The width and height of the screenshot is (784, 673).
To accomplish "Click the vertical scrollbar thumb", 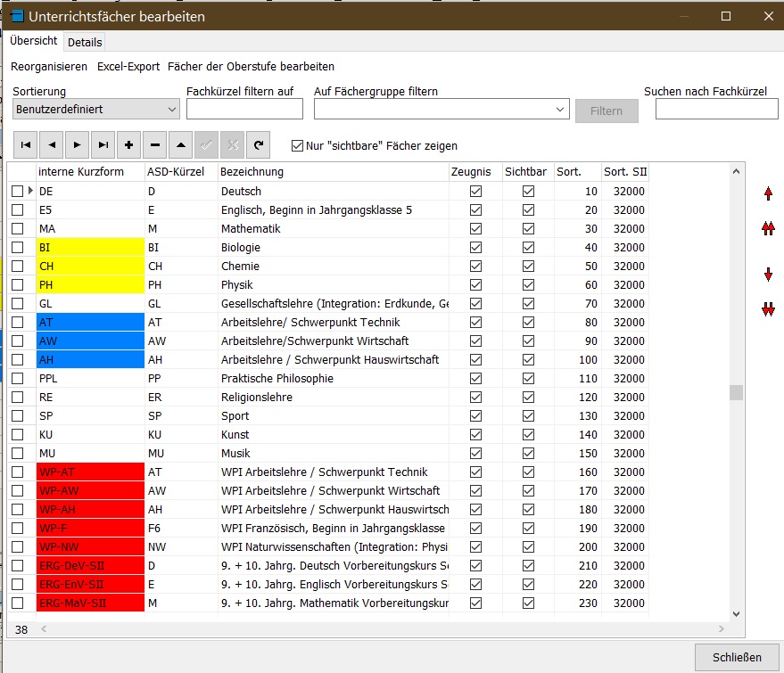I will point(736,393).
